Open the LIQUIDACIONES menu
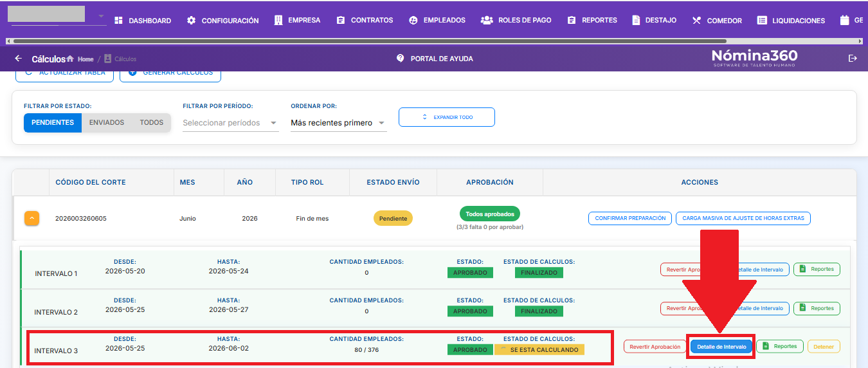This screenshot has height=368, width=868. (791, 21)
